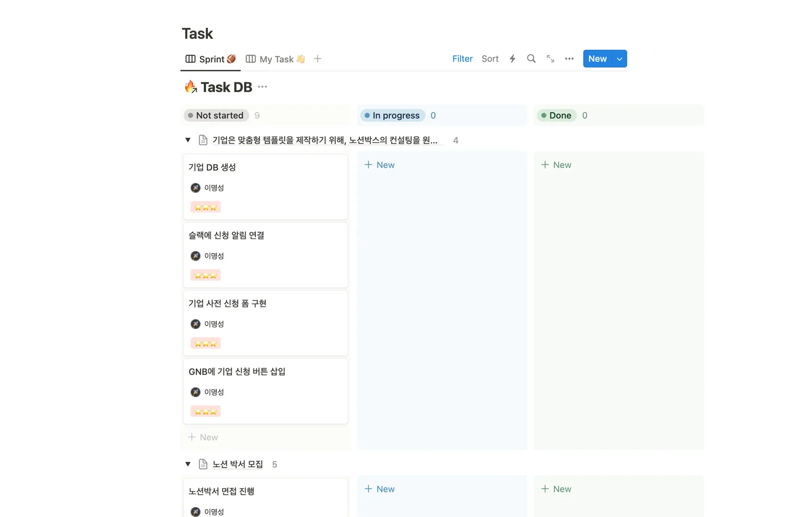Viewport: 812px width, 517px height.
Task: Open the 노션 박서 모집 page link
Action: coord(238,464)
